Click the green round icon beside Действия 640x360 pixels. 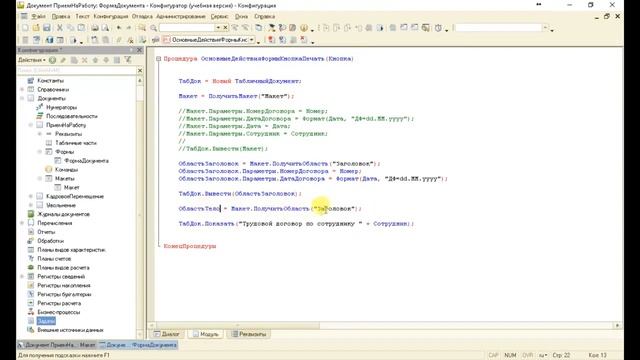click(x=52, y=60)
